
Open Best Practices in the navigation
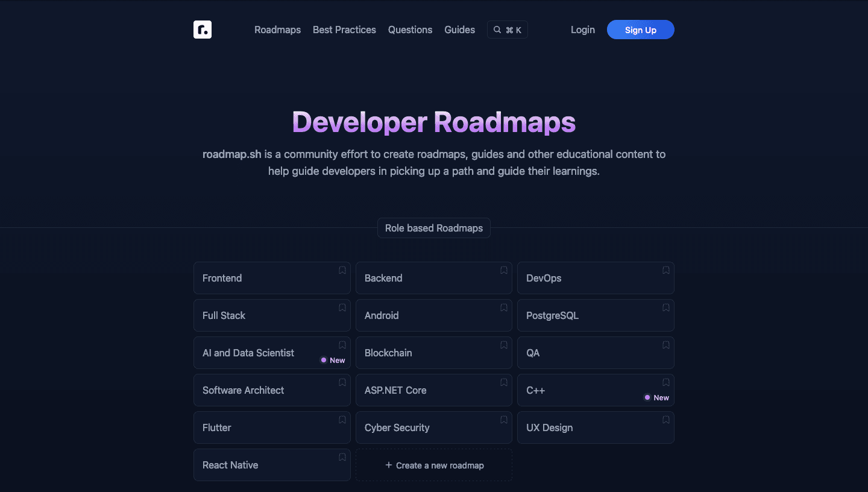click(344, 30)
